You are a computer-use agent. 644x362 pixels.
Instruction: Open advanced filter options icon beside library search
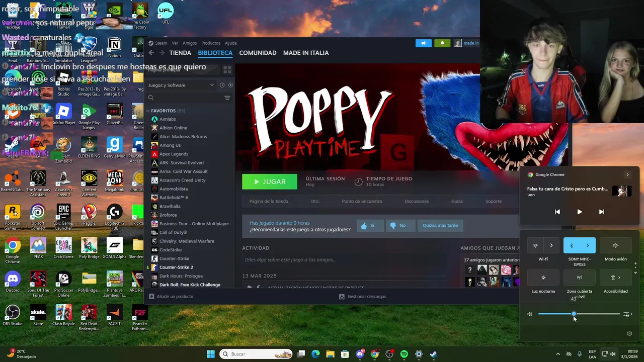[x=227, y=98]
